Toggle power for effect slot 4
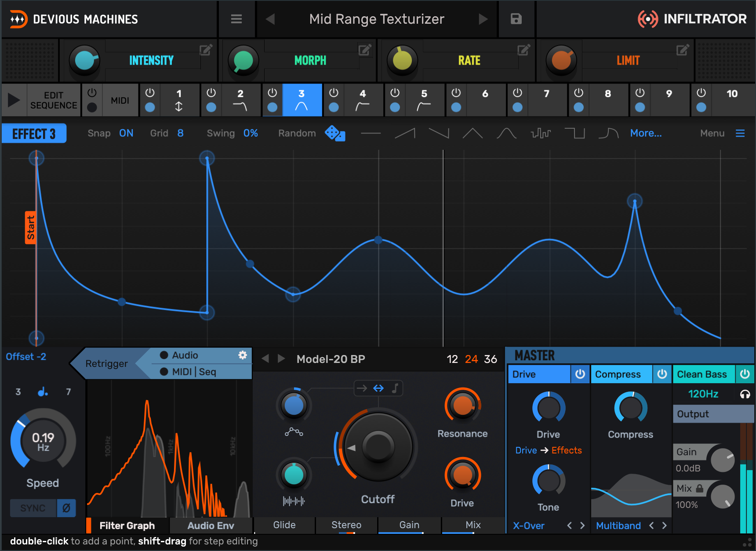The width and height of the screenshot is (756, 551). [334, 93]
